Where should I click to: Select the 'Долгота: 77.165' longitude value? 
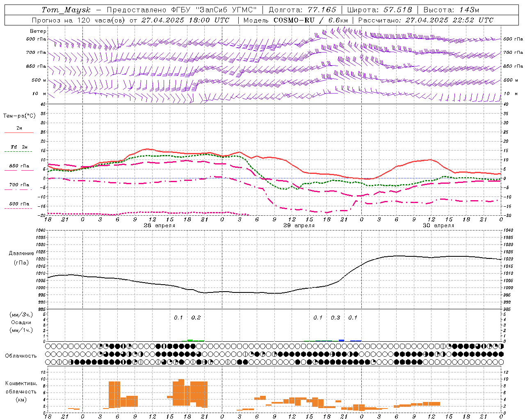pos(302,10)
